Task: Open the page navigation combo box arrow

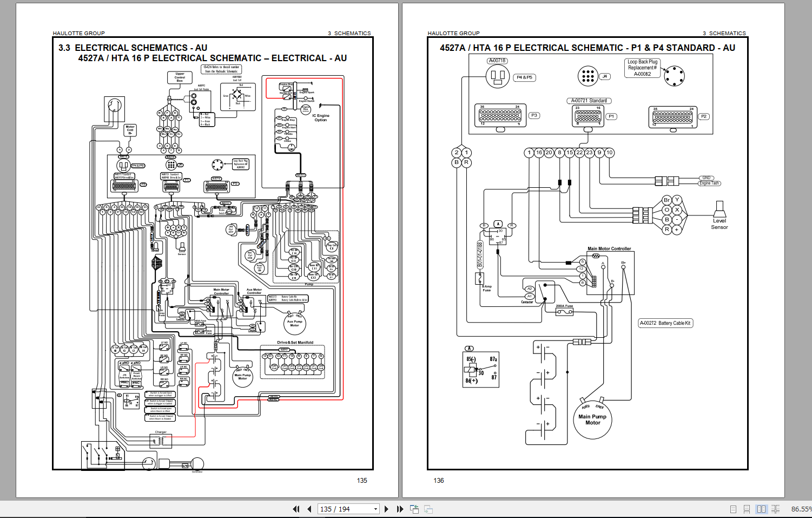Action: tap(375, 509)
